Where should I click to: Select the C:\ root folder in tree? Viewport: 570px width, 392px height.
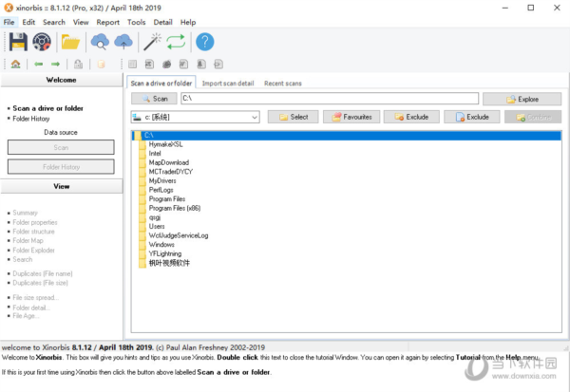pos(346,136)
